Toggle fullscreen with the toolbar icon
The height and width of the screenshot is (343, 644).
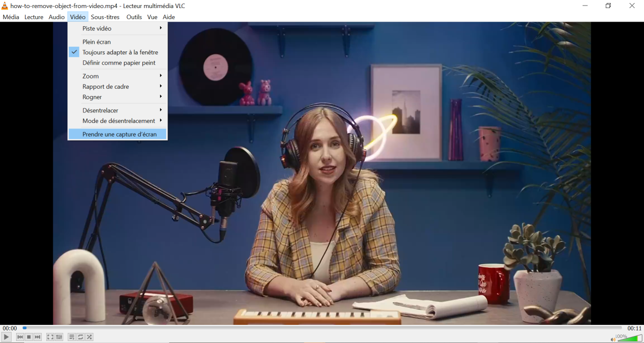click(50, 337)
